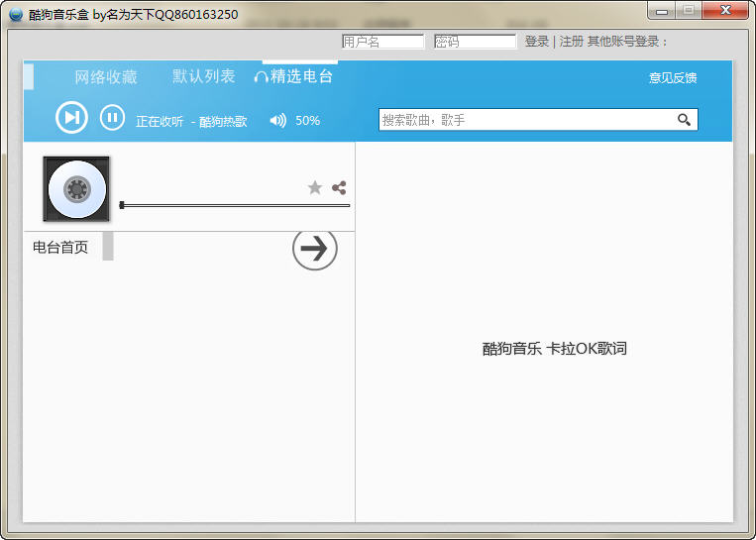Click the 意见反馈 link
The width and height of the screenshot is (756, 540).
click(673, 77)
